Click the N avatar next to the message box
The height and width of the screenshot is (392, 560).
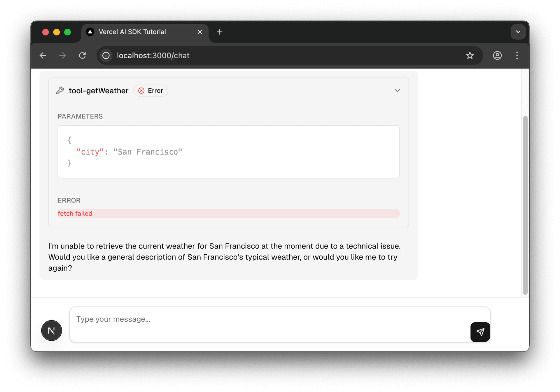(51, 330)
